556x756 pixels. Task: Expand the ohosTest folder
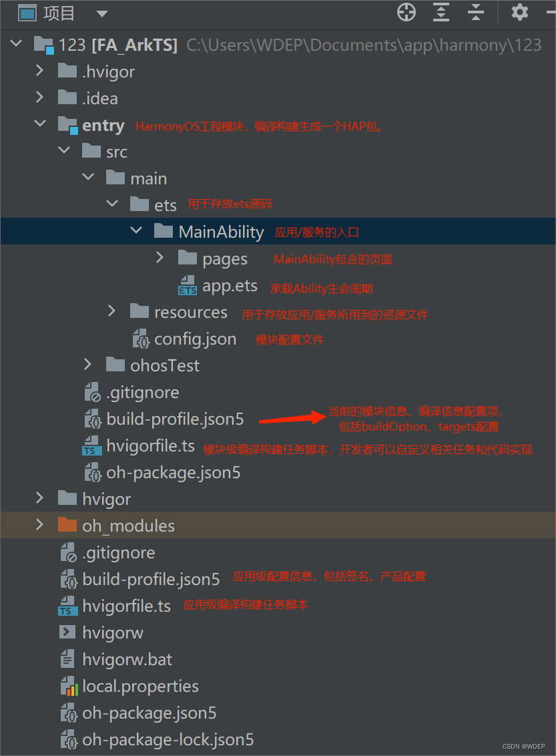click(87, 363)
